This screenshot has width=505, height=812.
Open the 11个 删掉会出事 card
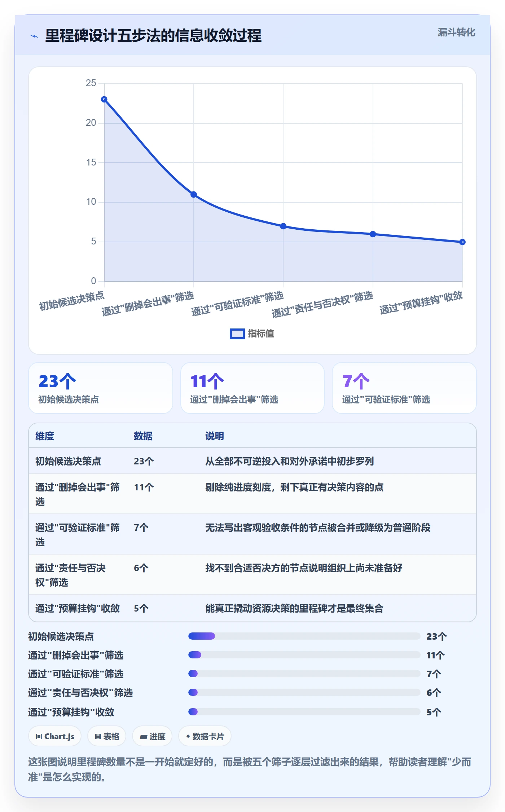[x=252, y=388]
